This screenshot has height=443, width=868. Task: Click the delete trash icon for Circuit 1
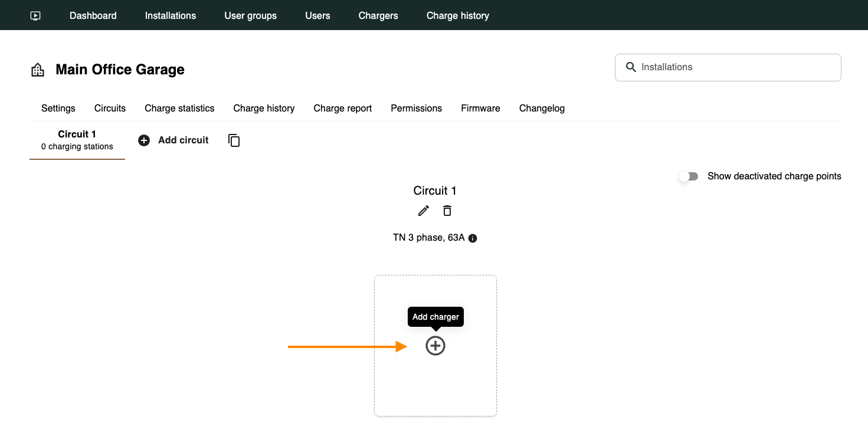(447, 211)
